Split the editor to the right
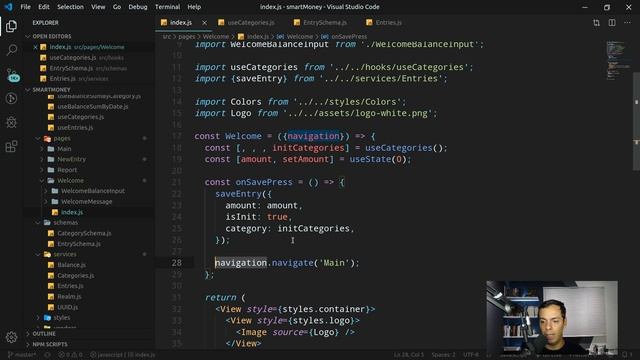 click(612, 23)
